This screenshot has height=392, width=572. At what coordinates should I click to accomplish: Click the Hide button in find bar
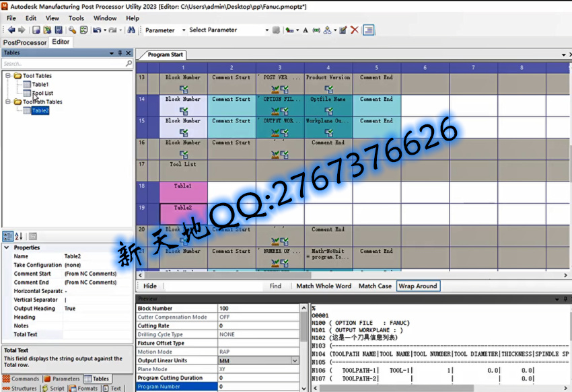150,286
